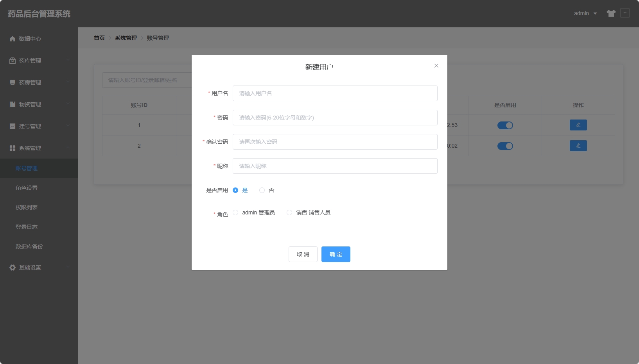
Task: Click the edit icon for account 2
Action: pos(578,146)
